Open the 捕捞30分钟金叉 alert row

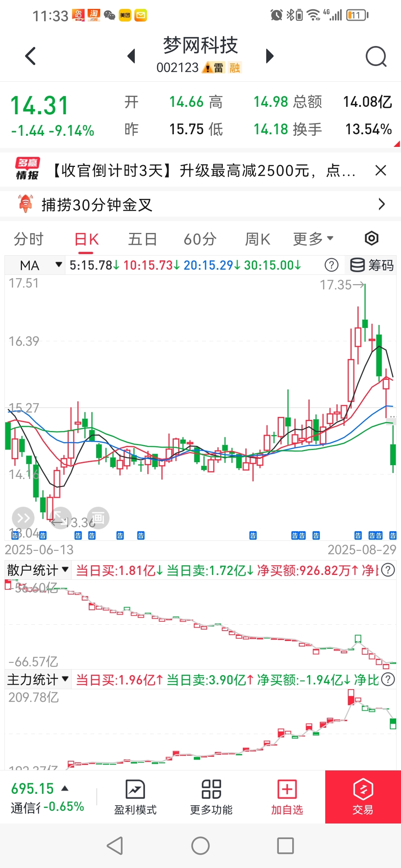pos(200,204)
